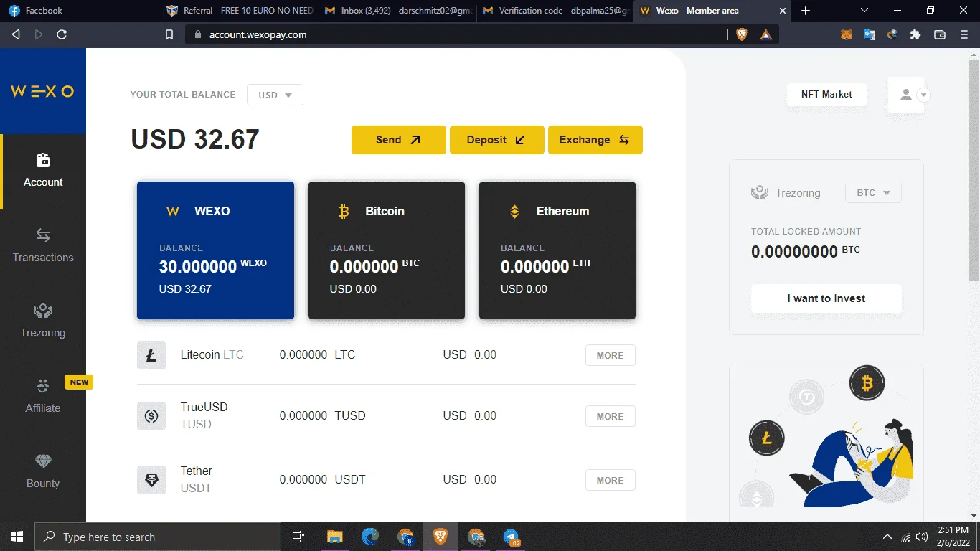Viewport: 980px width, 551px height.
Task: Show hidden system tray icons
Action: click(887, 537)
